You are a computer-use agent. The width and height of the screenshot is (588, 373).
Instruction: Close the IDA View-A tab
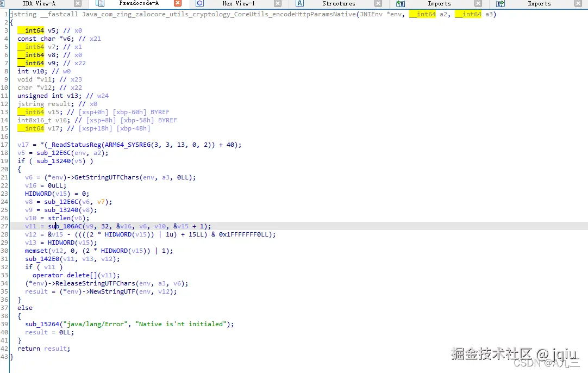tap(78, 3)
